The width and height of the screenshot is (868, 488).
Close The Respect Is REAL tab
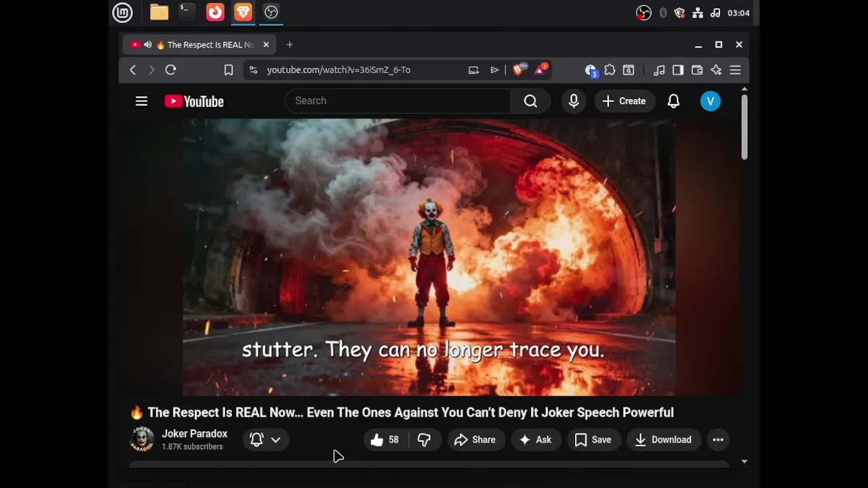click(x=266, y=45)
